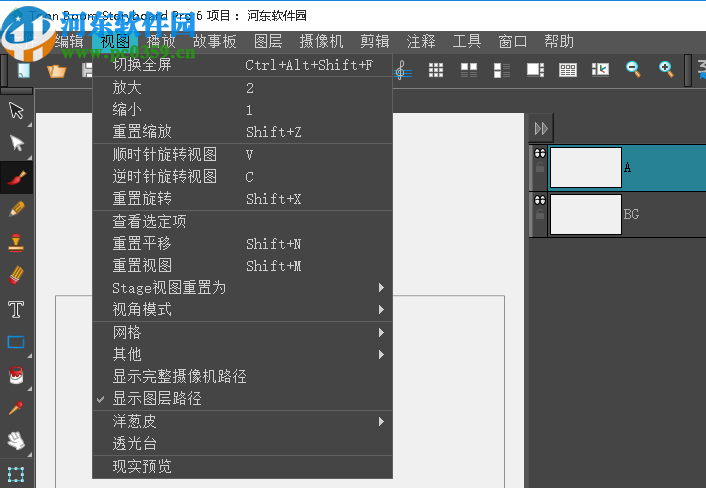
Task: Click the New document toolbar icon
Action: pos(24,70)
